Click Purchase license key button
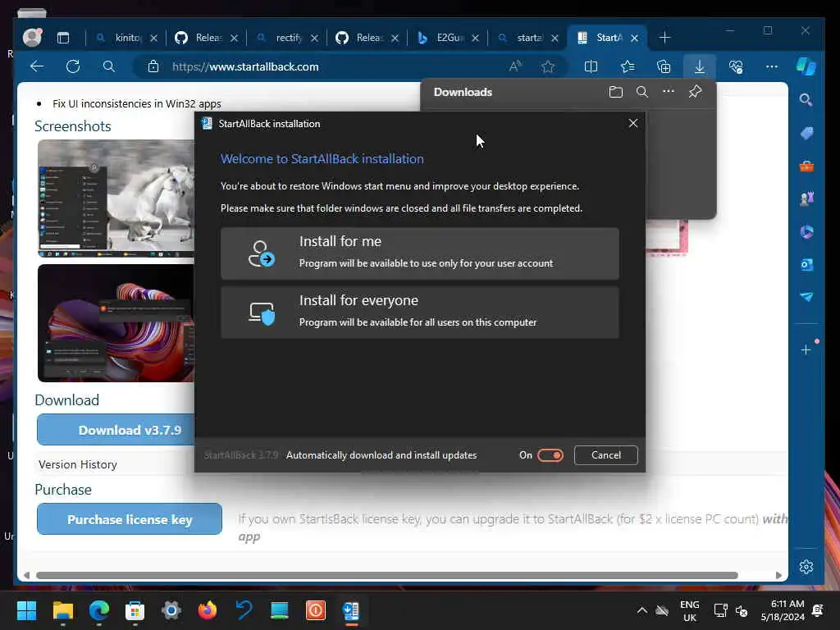Screen dimensions: 840x630 129,518
